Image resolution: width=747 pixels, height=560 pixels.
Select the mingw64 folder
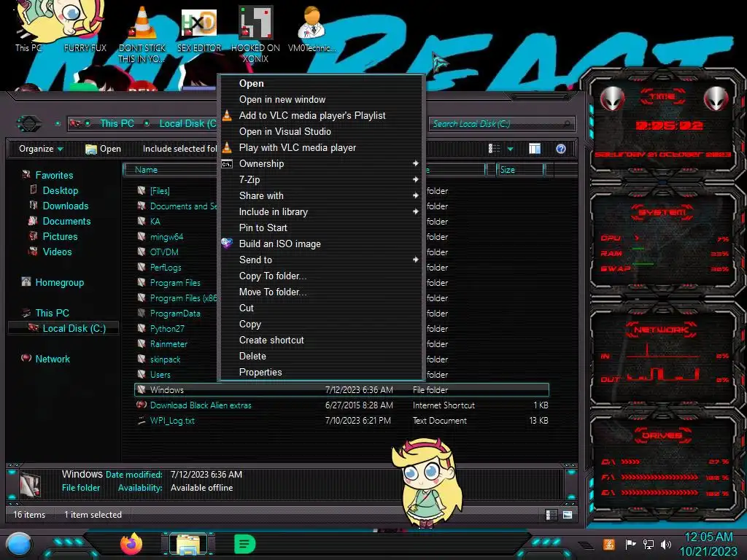pos(166,237)
